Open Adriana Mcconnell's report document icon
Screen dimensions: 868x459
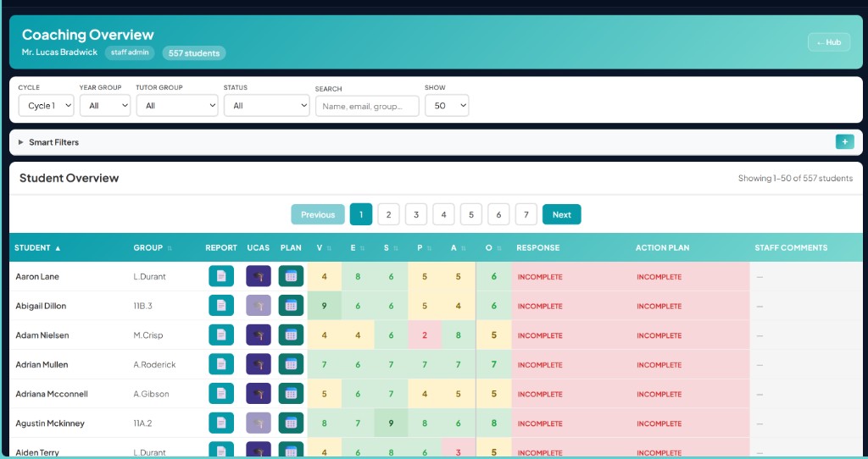(220, 394)
